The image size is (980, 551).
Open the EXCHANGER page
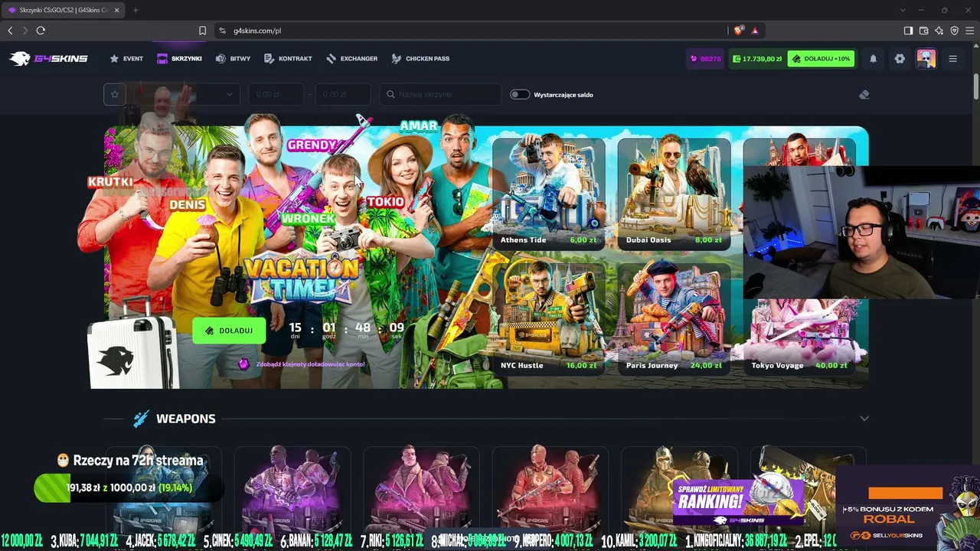pos(351,59)
